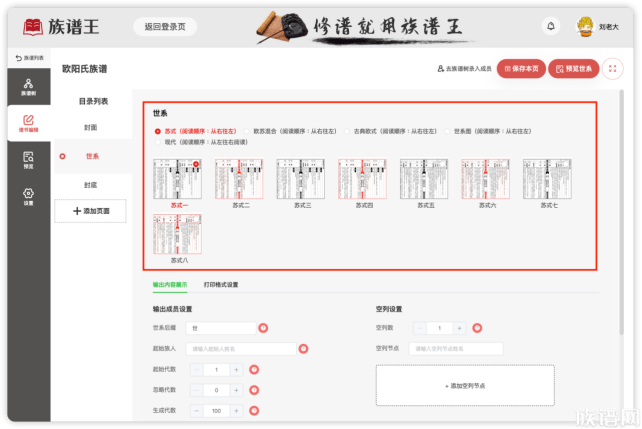Click the 返回登录页 button
642x429 pixels.
[165, 27]
